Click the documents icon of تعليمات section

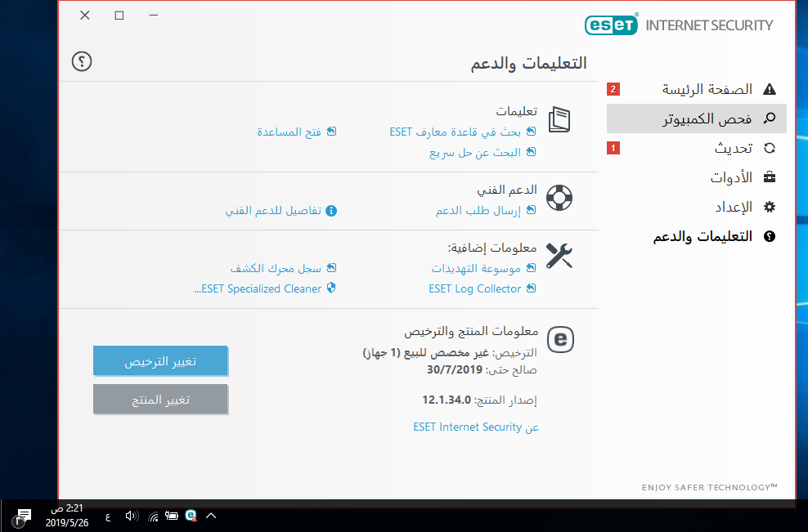click(559, 119)
